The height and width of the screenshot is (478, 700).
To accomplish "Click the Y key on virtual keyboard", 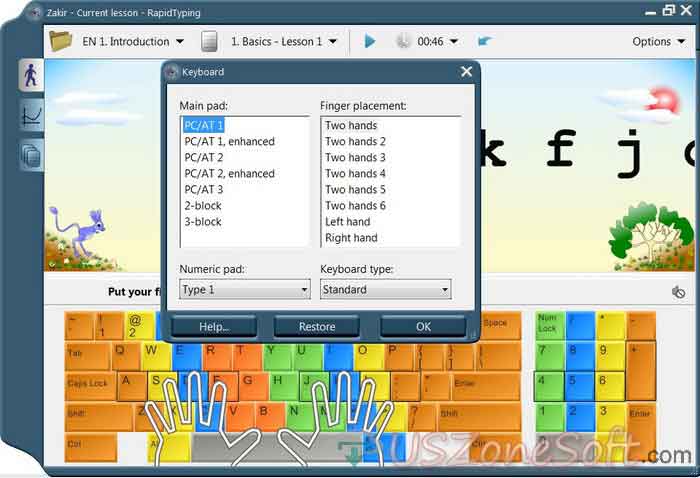I will click(x=277, y=357).
